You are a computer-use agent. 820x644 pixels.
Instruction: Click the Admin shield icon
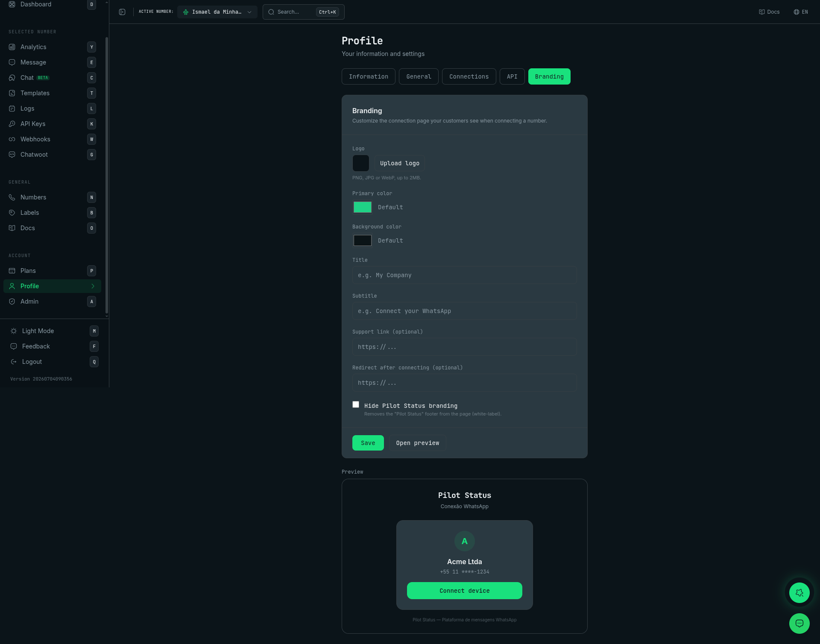coord(12,302)
